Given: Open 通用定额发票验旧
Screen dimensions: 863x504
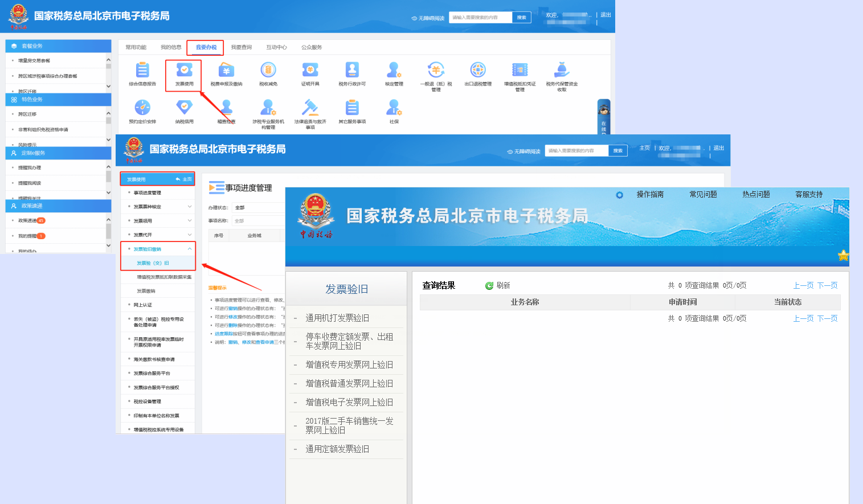Looking at the screenshot, I should pyautogui.click(x=337, y=449).
